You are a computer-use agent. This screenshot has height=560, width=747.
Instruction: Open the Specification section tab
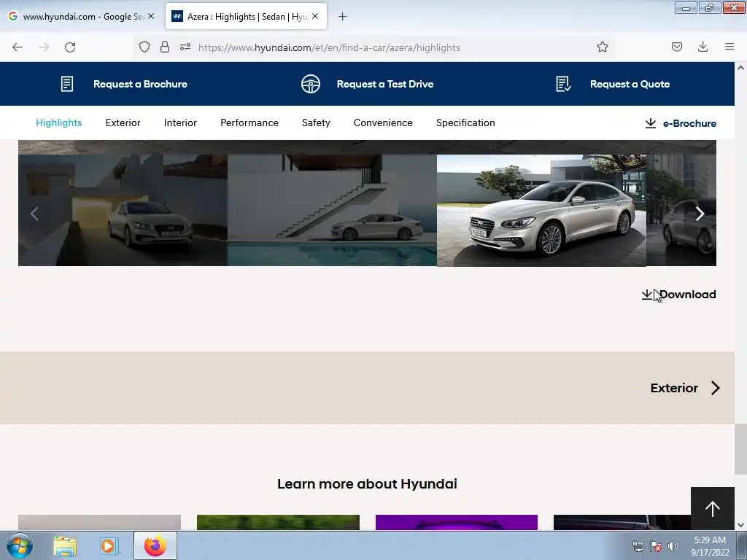tap(465, 122)
